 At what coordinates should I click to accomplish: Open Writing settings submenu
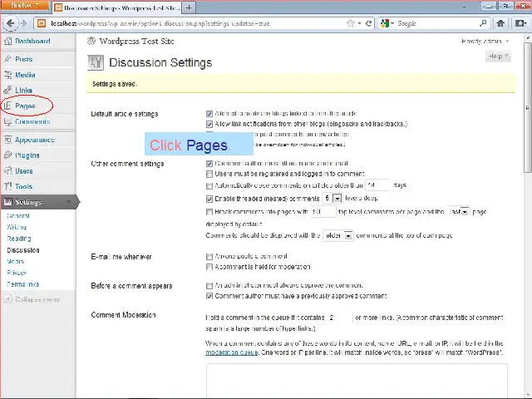[x=17, y=227]
